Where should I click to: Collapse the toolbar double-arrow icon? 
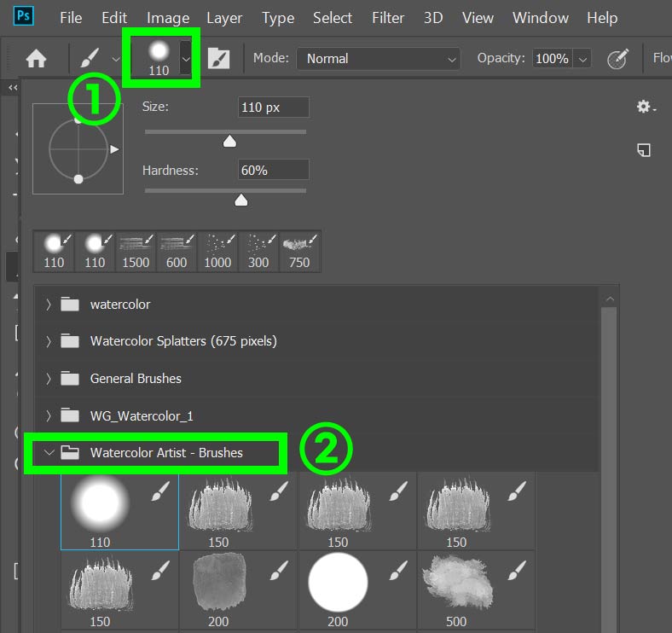13,88
